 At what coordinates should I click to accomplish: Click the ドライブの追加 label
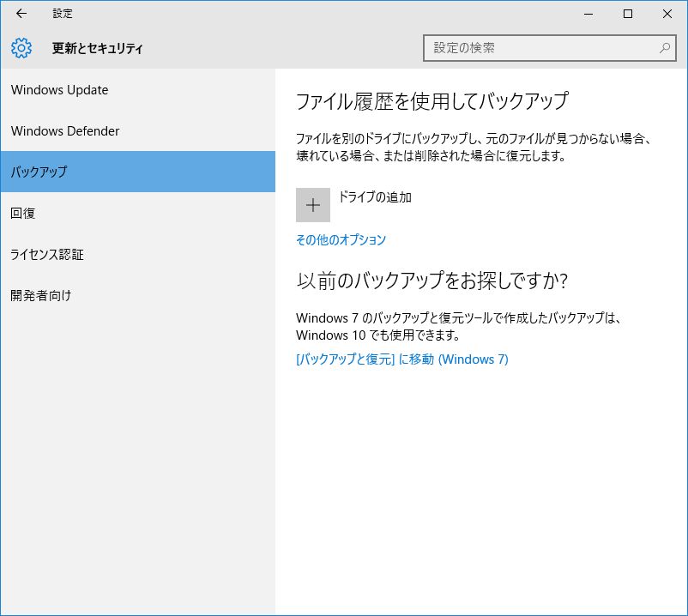(x=375, y=197)
